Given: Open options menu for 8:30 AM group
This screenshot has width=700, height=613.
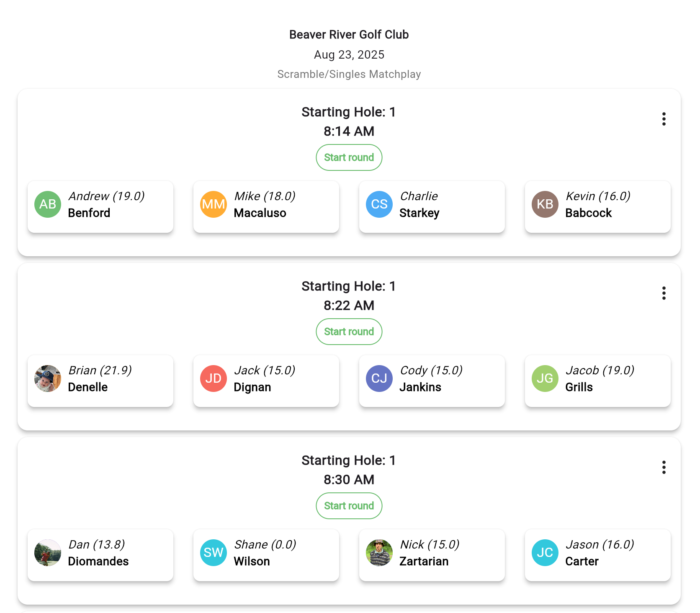Looking at the screenshot, I should click(x=664, y=467).
